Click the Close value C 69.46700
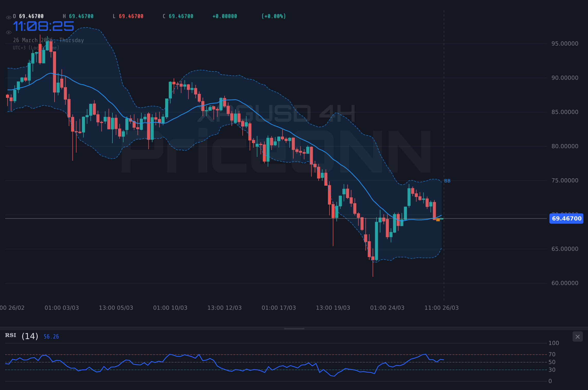This screenshot has width=588, height=390. click(178, 16)
